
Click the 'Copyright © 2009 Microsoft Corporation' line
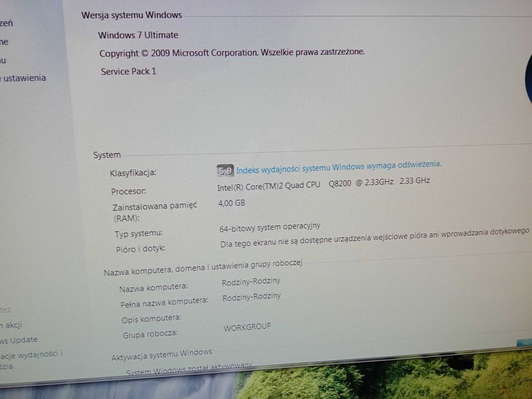pyautogui.click(x=232, y=53)
